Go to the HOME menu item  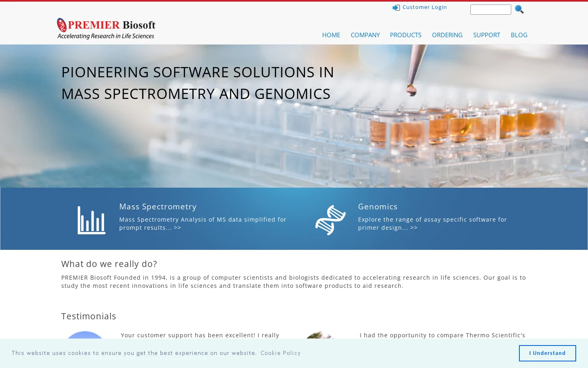click(331, 35)
